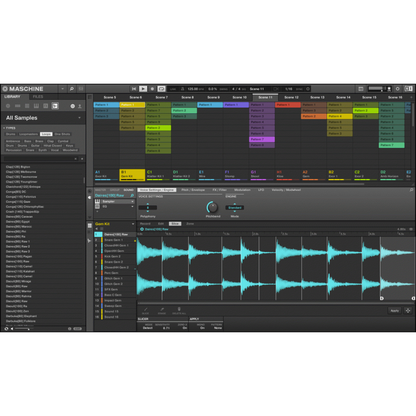Image resolution: width=416 pixels, height=416 pixels.
Task: Start playback with the Play button
Action: coord(143,89)
